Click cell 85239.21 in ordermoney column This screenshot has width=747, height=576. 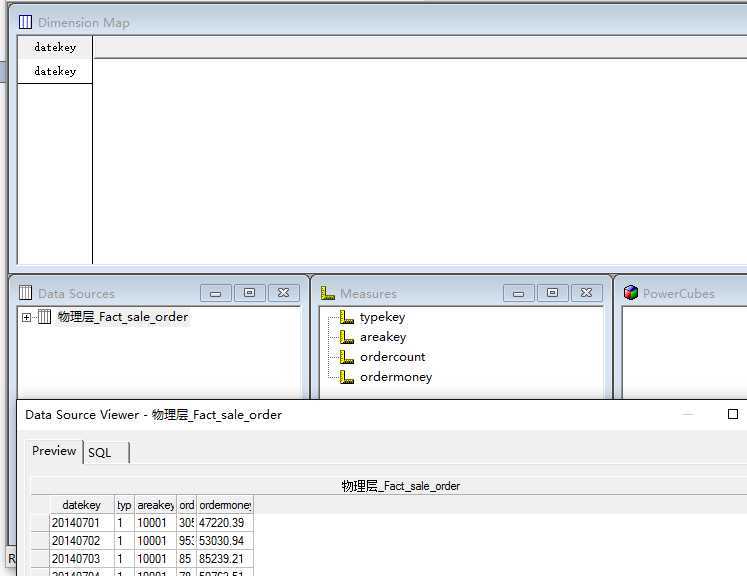[x=224, y=558]
